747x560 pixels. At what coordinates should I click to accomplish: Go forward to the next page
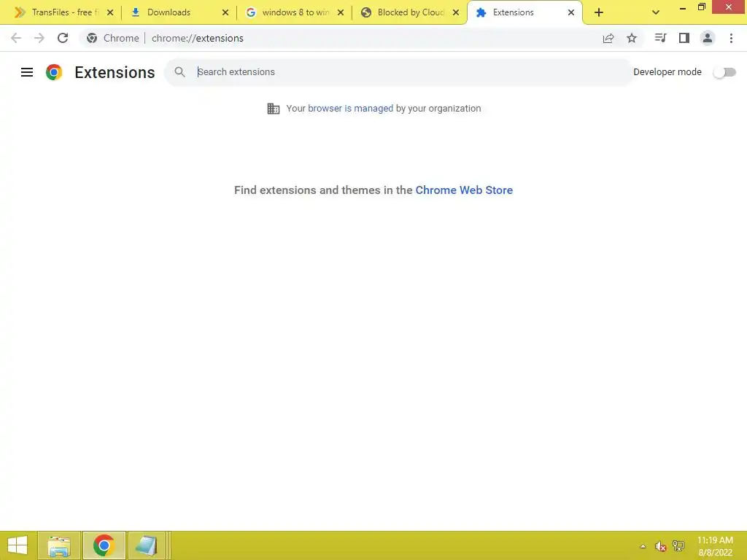point(39,38)
